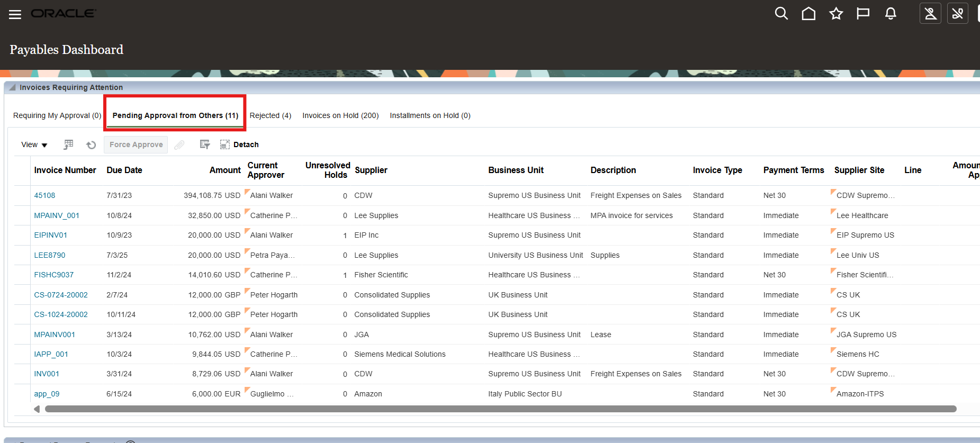Click Petra Paya approver in LEE8790 row
980x443 pixels.
click(273, 255)
